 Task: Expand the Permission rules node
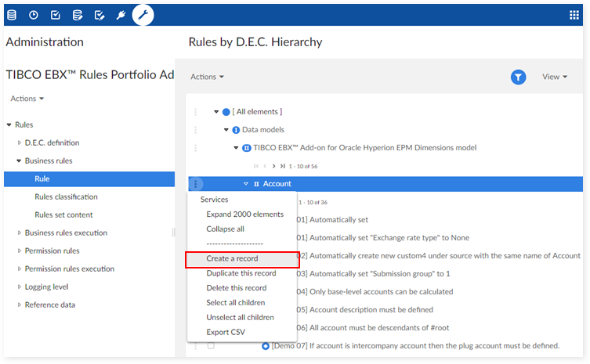pyautogui.click(x=19, y=250)
